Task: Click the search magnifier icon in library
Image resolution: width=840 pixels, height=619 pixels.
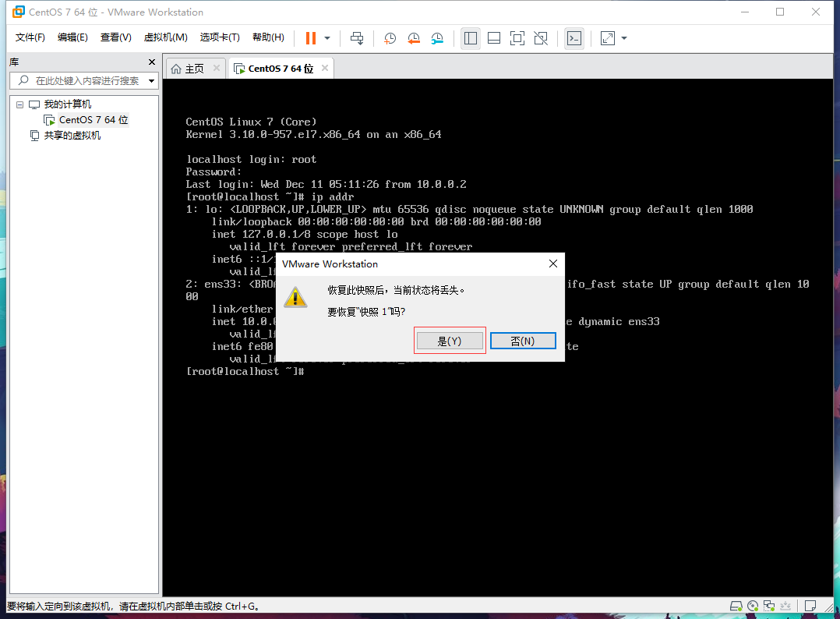Action: tap(23, 80)
